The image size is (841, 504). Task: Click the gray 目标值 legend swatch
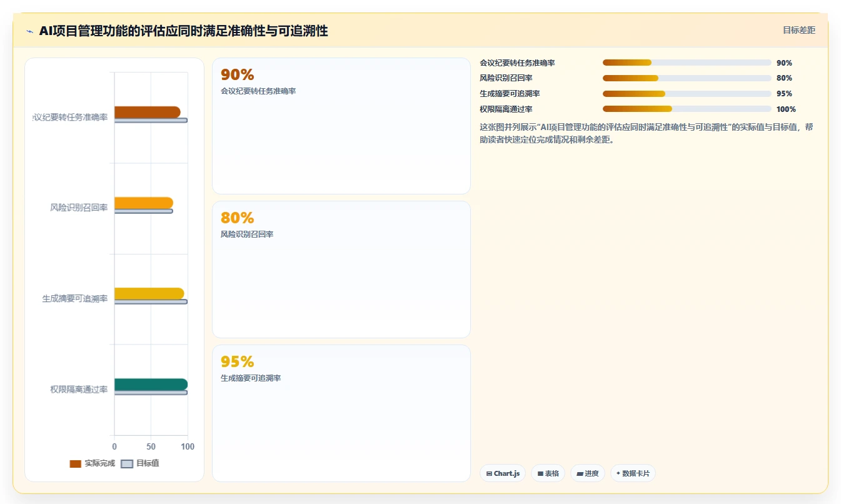pos(127,464)
